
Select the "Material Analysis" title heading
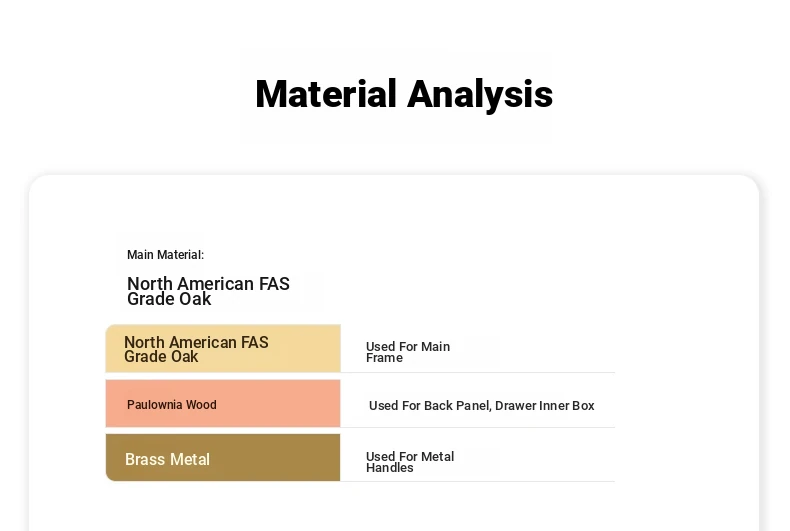pyautogui.click(x=404, y=94)
